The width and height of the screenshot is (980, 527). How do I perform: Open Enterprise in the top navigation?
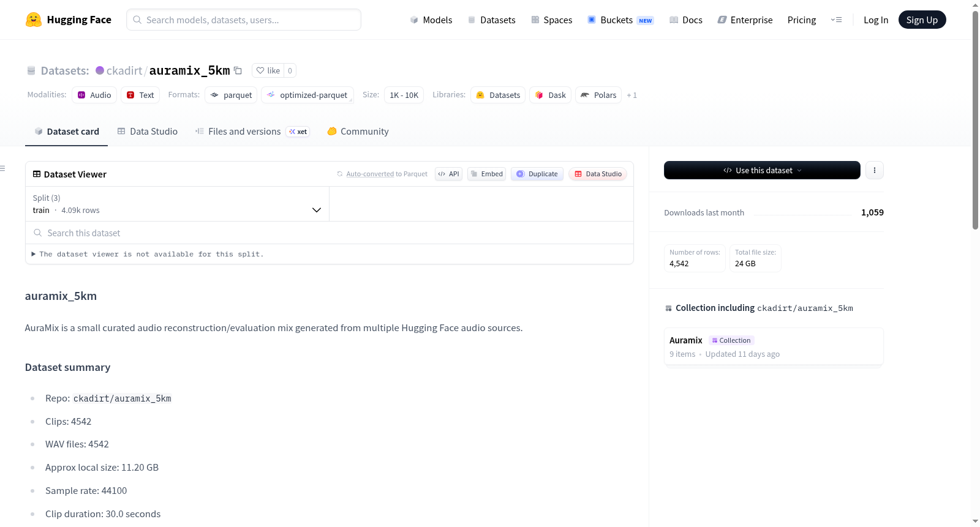coord(745,20)
